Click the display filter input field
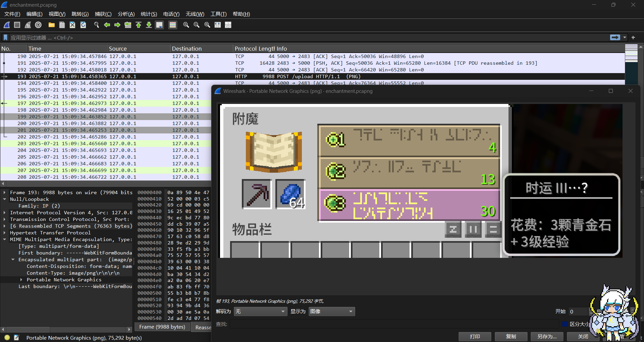The width and height of the screenshot is (644, 342). [302, 38]
